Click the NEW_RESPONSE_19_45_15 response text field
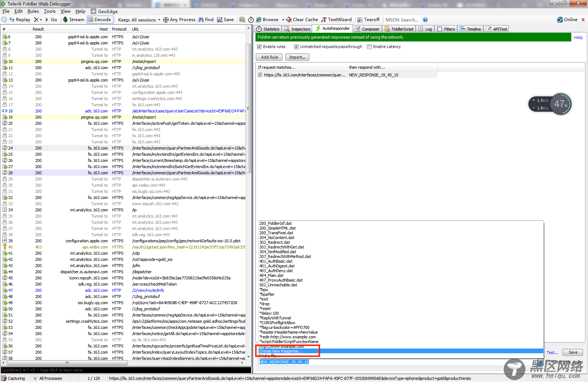The width and height of the screenshot is (588, 382). [x=398, y=362]
